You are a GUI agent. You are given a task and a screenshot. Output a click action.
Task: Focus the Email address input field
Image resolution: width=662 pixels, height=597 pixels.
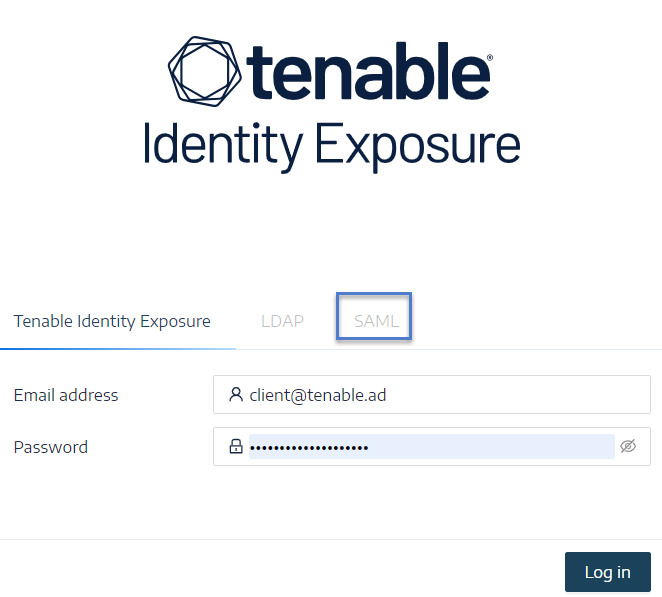click(x=431, y=395)
